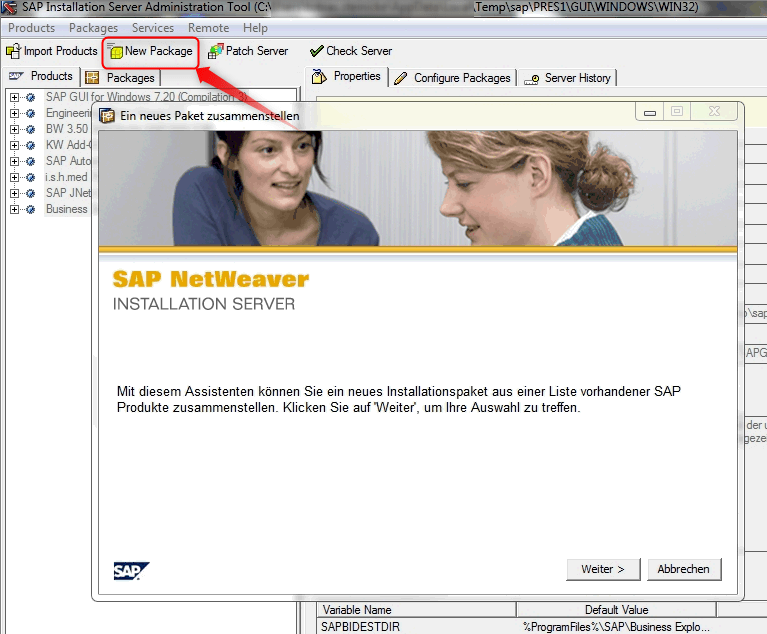Switch to the Packages tab
Viewport: 767px width, 634px height.
[x=120, y=78]
